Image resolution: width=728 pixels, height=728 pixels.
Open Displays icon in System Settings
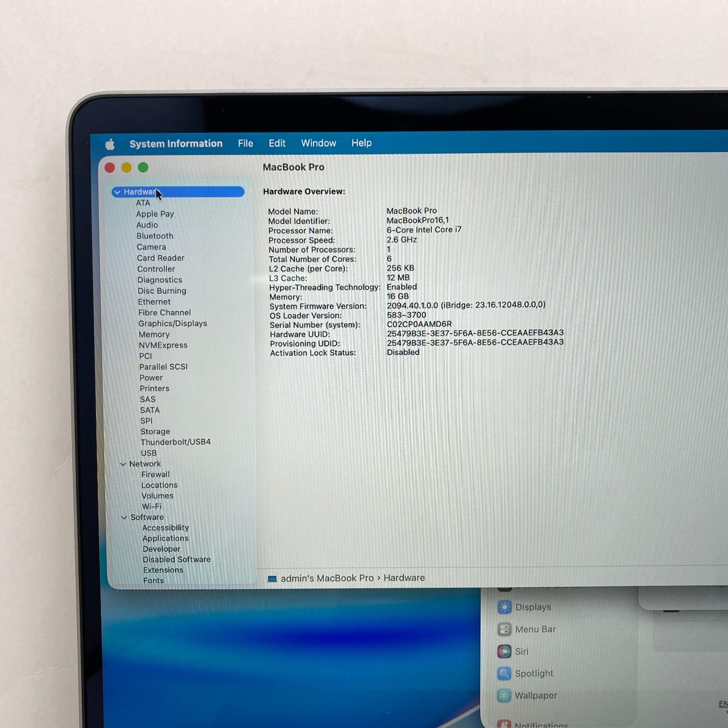pos(505,607)
